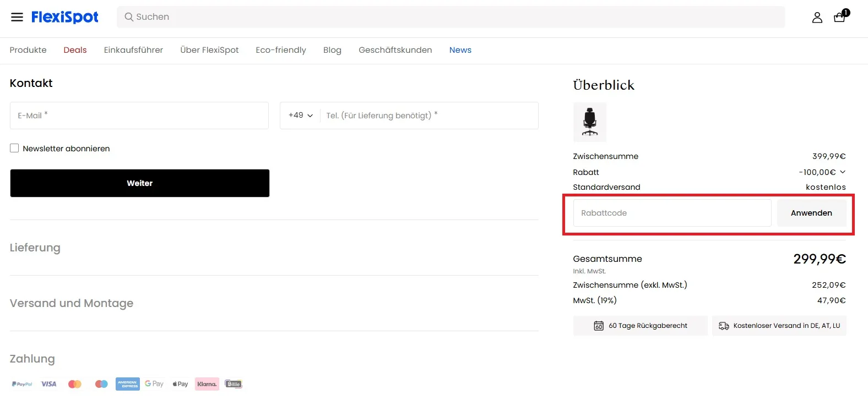The image size is (868, 406).
Task: Click the Versand und Montage heading
Action: pos(72,303)
